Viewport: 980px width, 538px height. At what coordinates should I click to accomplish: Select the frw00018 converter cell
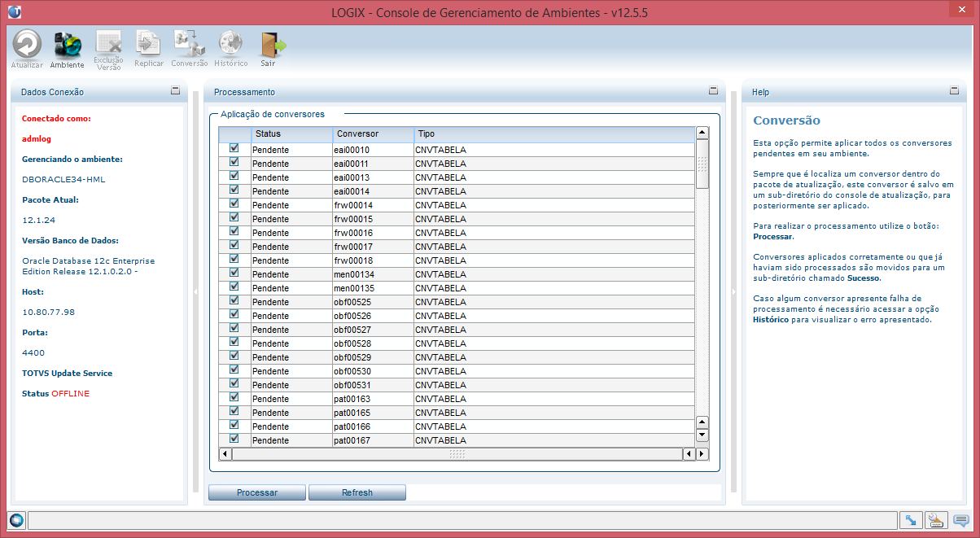coord(373,260)
